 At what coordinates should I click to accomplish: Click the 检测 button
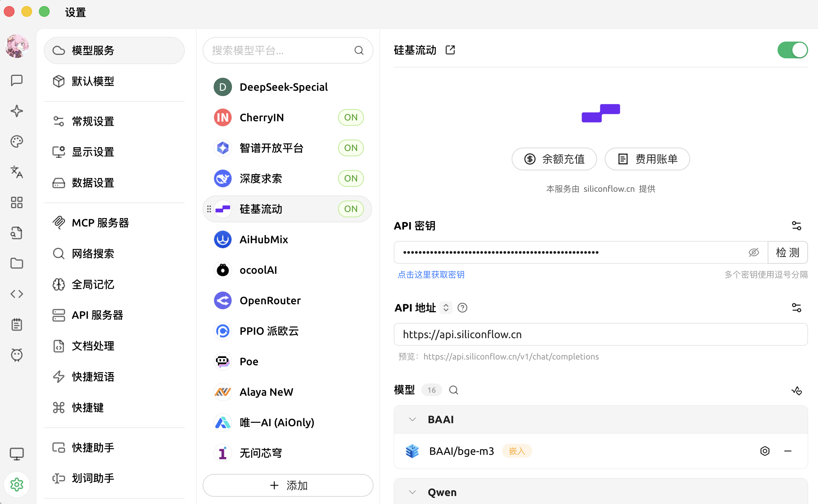click(787, 252)
